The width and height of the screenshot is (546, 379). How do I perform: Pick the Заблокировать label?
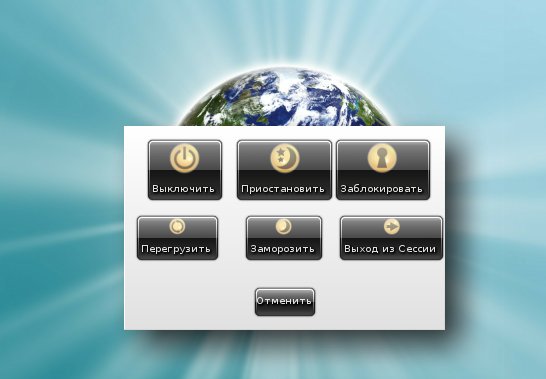pos(382,189)
